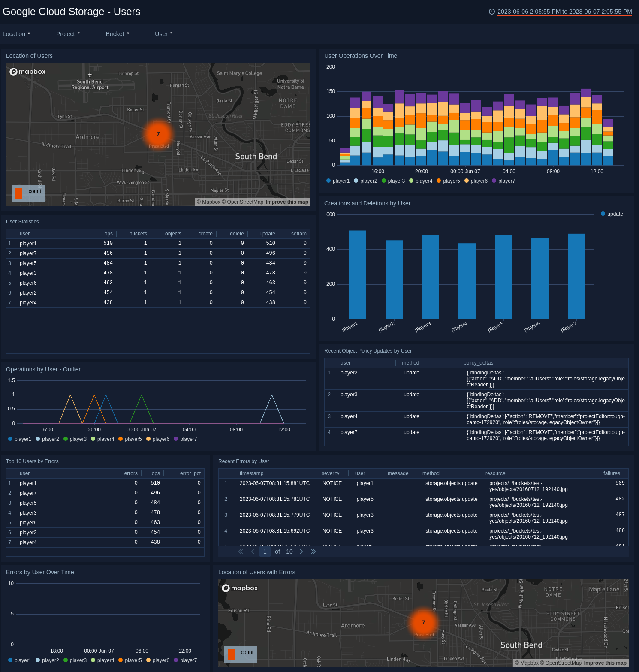Click the player7 bar in Creations and Deletions chart
The image size is (639, 672).
pos(576,277)
